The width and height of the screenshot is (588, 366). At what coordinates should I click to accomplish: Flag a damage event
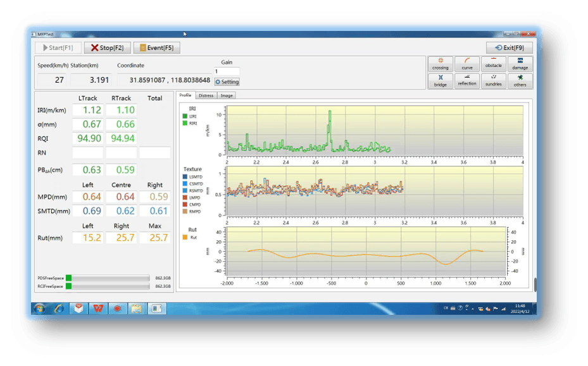520,64
